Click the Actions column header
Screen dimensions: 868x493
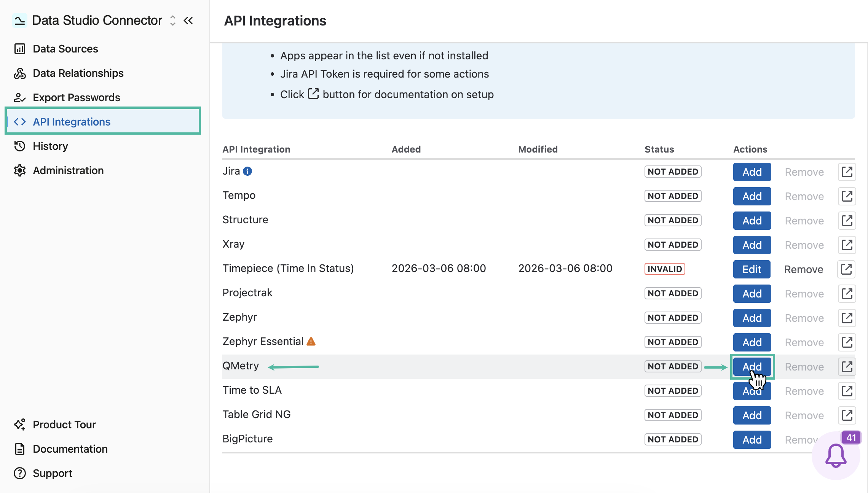point(750,149)
